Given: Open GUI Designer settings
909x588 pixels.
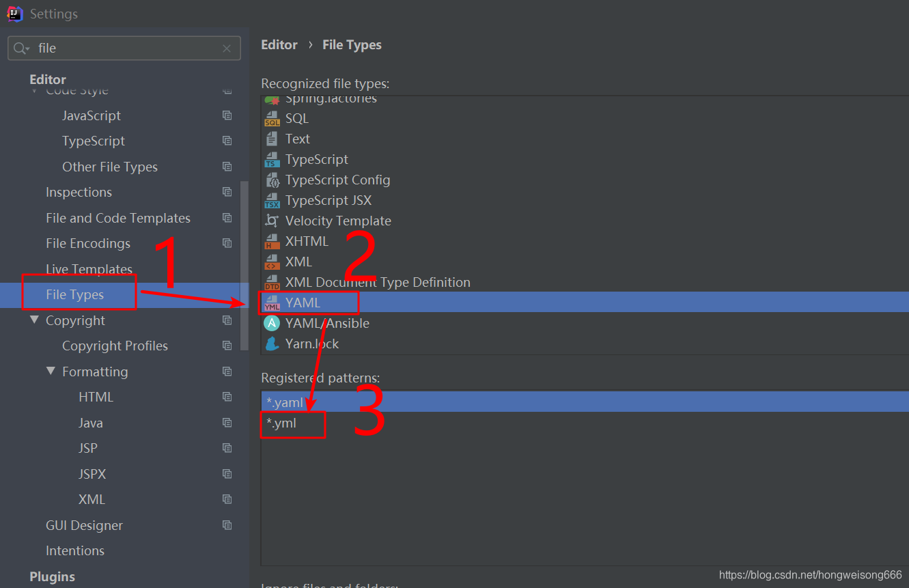Looking at the screenshot, I should click(85, 526).
